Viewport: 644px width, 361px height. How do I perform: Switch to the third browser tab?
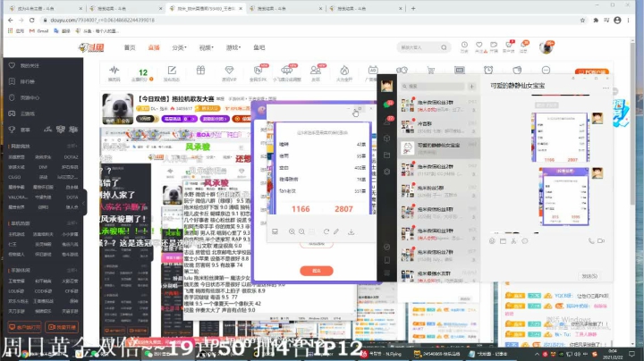206,8
